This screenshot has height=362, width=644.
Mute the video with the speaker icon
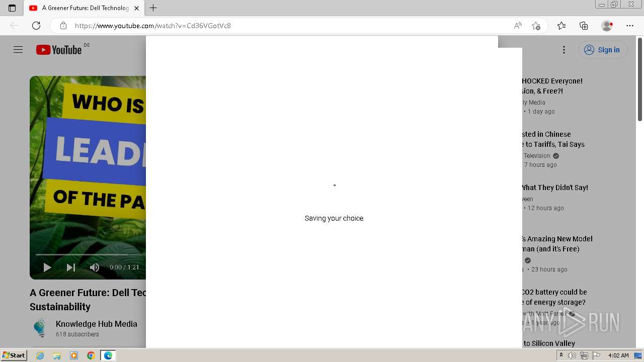[95, 267]
